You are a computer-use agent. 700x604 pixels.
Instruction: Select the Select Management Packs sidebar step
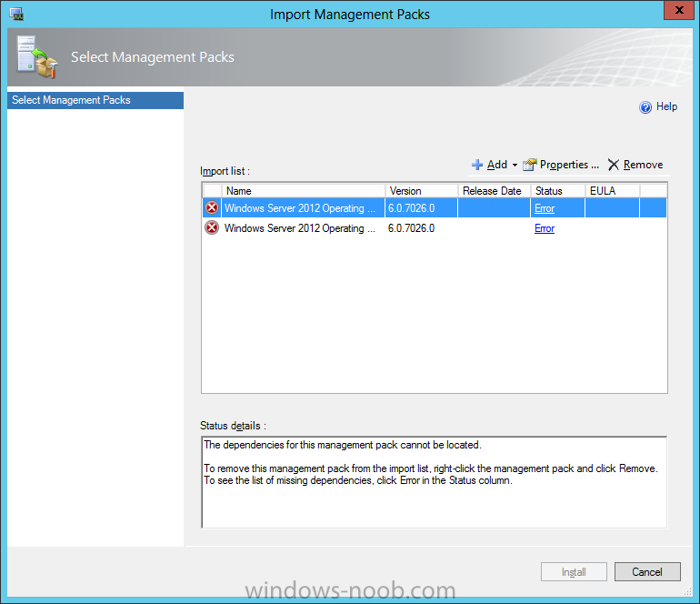pyautogui.click(x=95, y=100)
